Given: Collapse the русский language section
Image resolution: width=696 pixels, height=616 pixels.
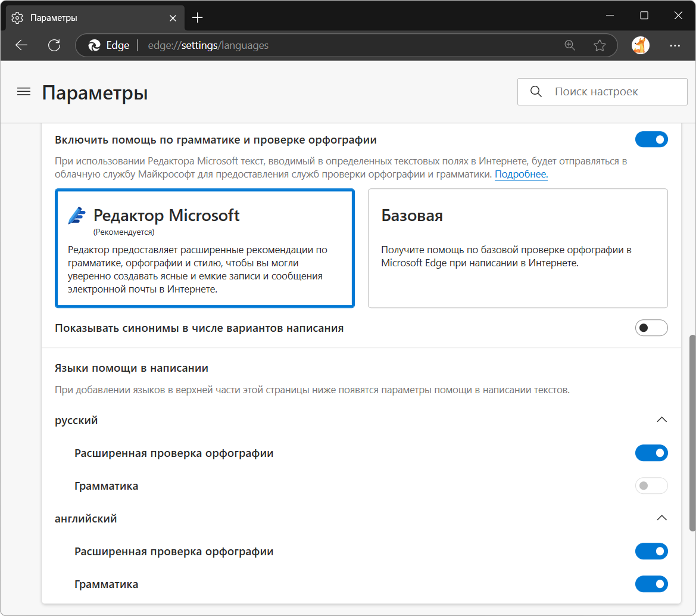Looking at the screenshot, I should (x=661, y=419).
